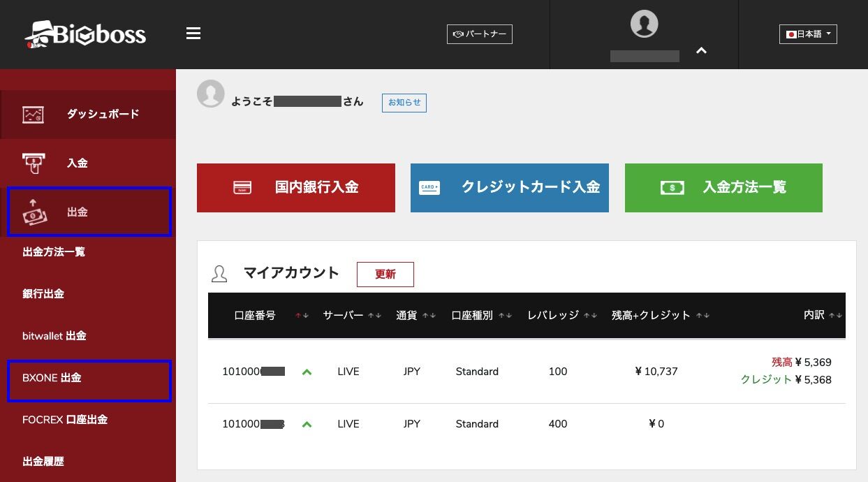This screenshot has height=482, width=868.
Task: Click the ¥0 balance value
Action: point(656,424)
